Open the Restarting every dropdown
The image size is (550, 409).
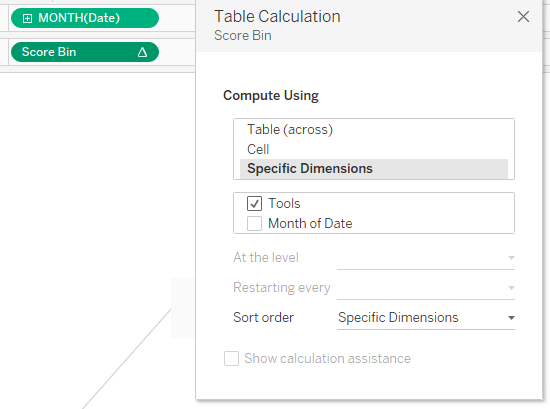426,288
